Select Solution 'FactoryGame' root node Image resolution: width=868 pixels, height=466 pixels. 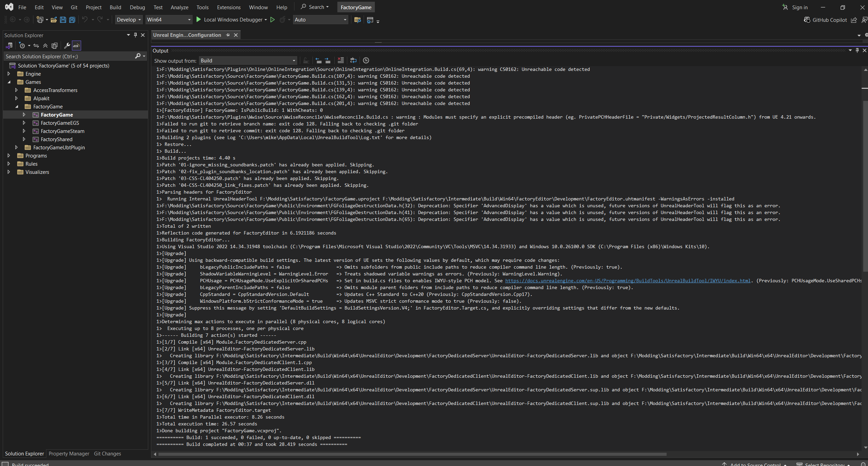63,65
